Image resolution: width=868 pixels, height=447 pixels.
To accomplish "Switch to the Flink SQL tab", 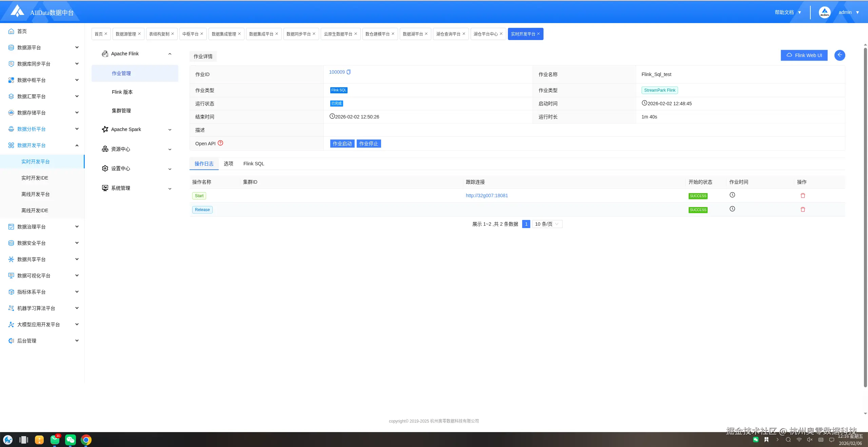I will point(254,164).
